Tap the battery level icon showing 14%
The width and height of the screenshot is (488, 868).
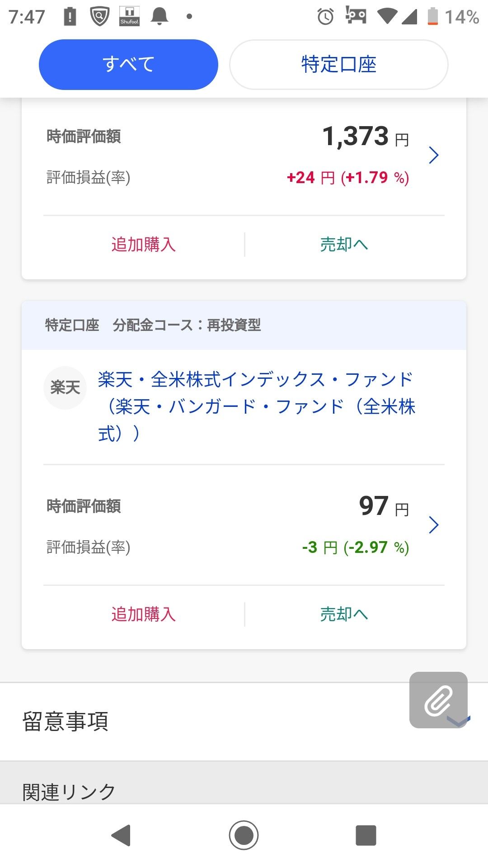tap(432, 16)
